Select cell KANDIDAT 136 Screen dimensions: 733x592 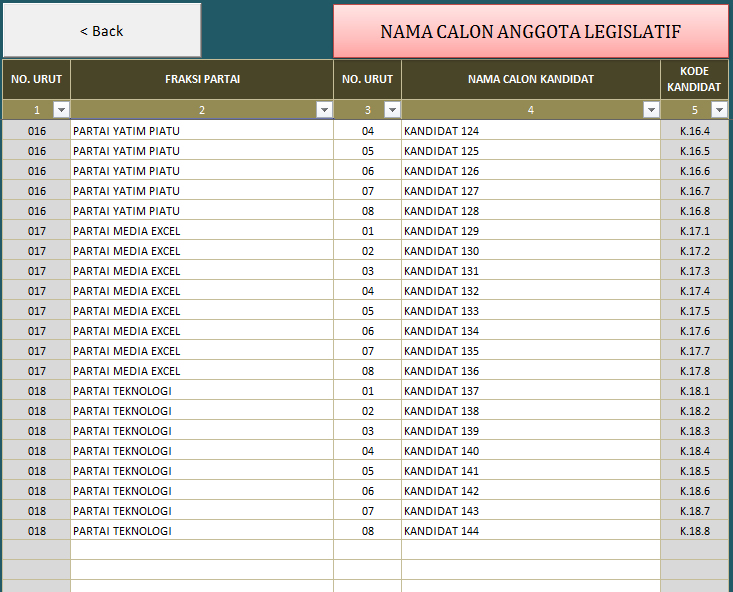point(531,371)
